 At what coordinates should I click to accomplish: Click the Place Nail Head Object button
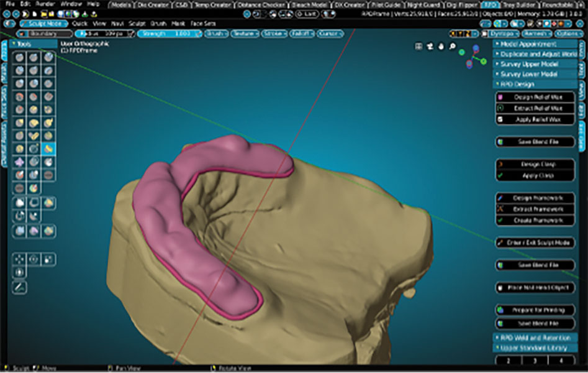point(535,287)
